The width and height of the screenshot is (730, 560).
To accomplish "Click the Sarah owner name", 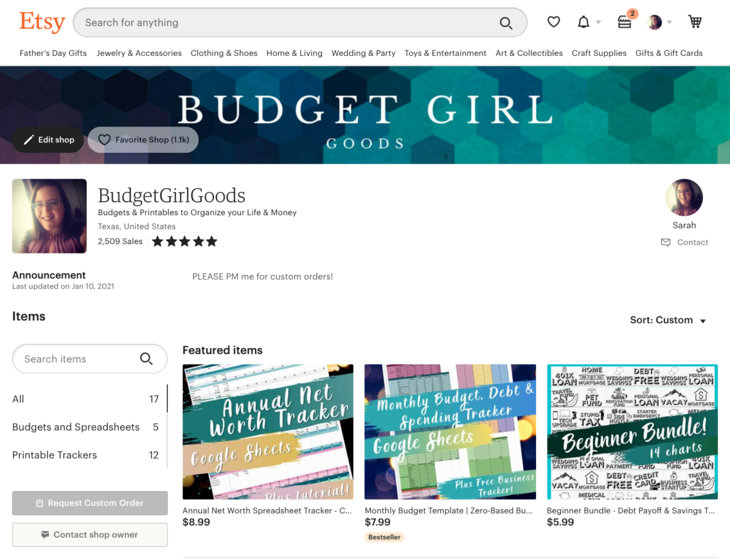I will point(684,225).
